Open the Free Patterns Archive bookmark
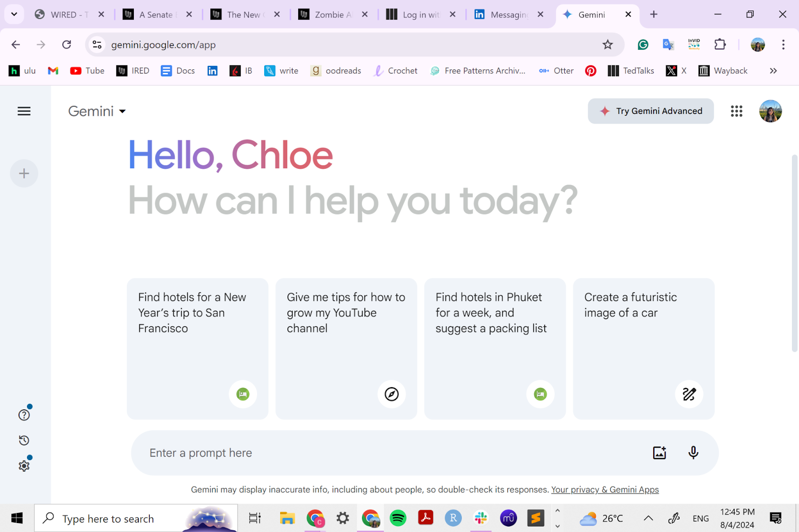Image resolution: width=799 pixels, height=532 pixels. (478, 71)
